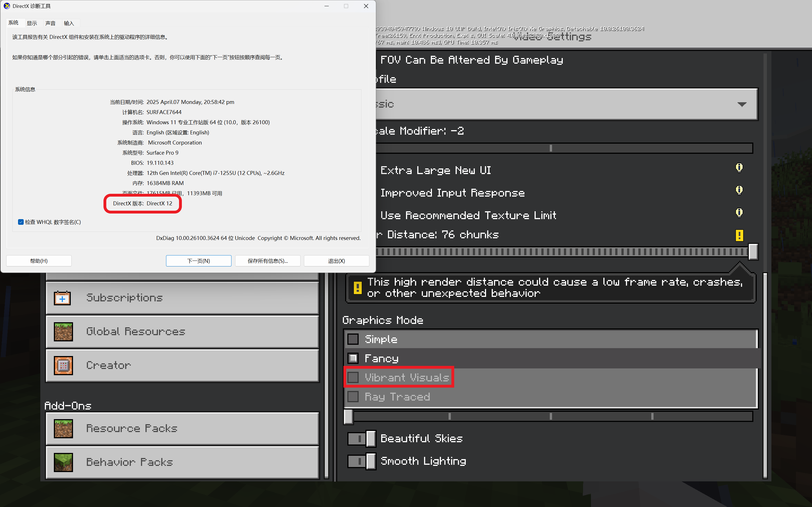This screenshot has width=812, height=507.
Task: Click the Global Resources dirt block icon
Action: (x=63, y=332)
